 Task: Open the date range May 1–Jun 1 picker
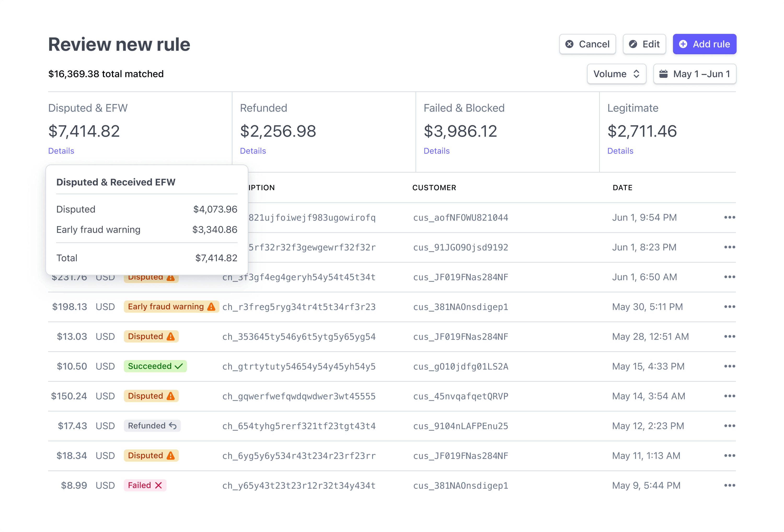point(694,74)
